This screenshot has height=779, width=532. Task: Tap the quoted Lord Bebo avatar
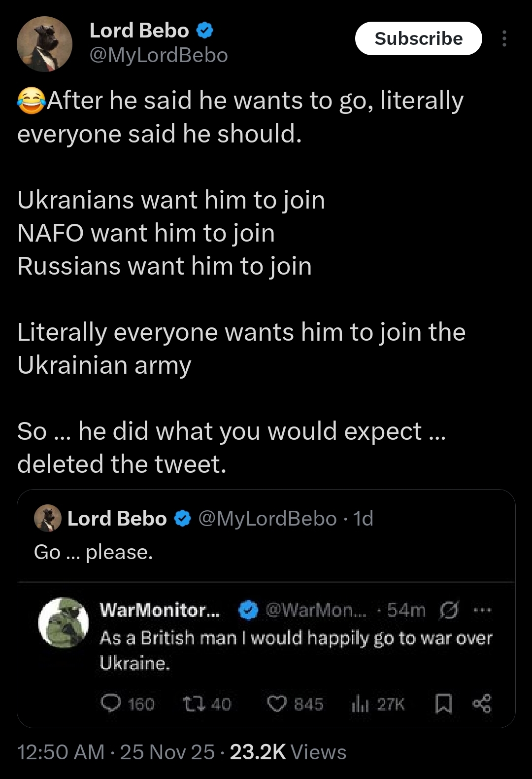coord(47,518)
